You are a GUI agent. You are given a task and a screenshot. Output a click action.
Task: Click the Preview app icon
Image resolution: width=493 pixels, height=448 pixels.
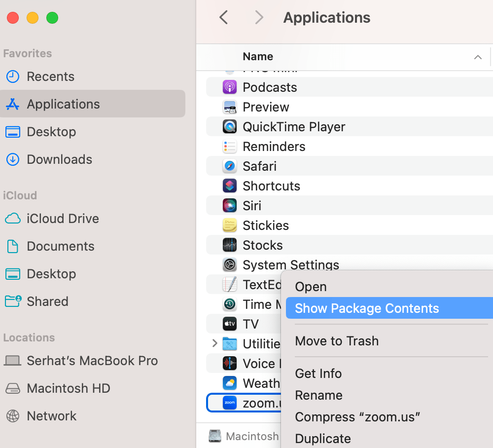(x=230, y=107)
